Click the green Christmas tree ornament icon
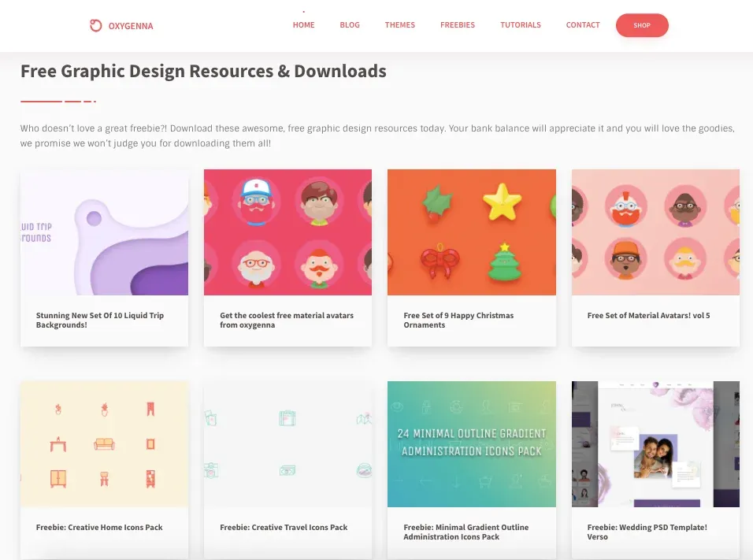753x560 pixels. click(504, 261)
